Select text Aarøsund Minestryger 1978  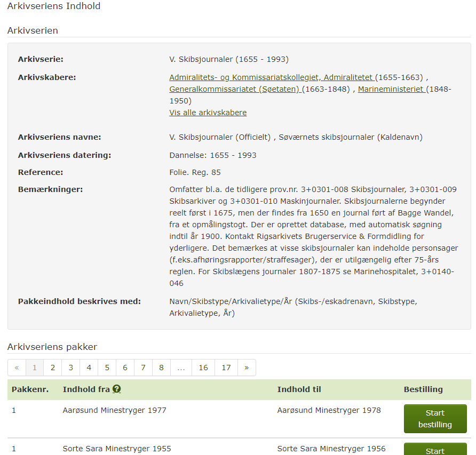pyautogui.click(x=329, y=410)
